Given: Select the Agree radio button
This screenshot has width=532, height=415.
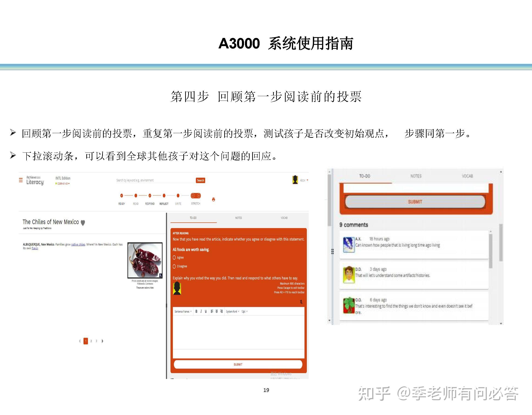Looking at the screenshot, I should [174, 257].
